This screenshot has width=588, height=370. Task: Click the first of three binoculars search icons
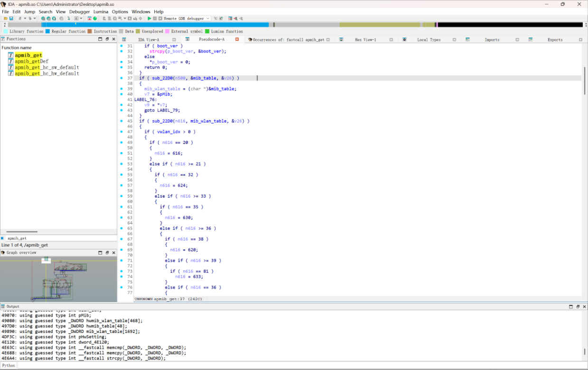43,19
